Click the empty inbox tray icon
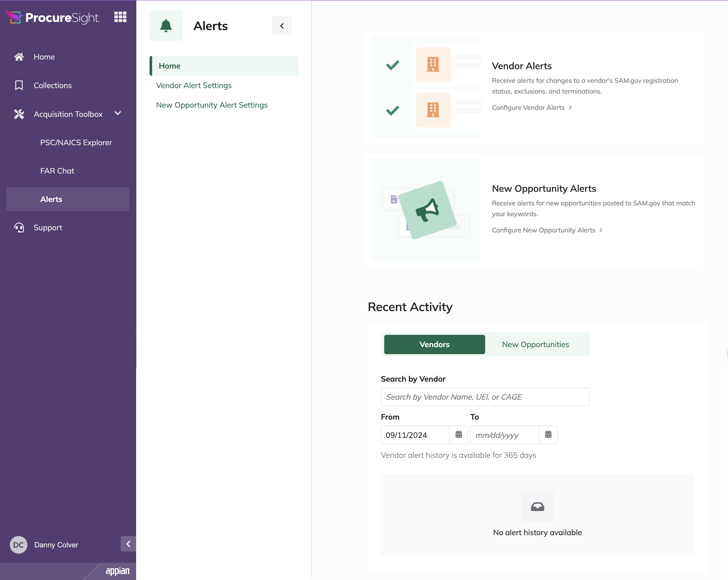The height and width of the screenshot is (580, 728). 538,506
